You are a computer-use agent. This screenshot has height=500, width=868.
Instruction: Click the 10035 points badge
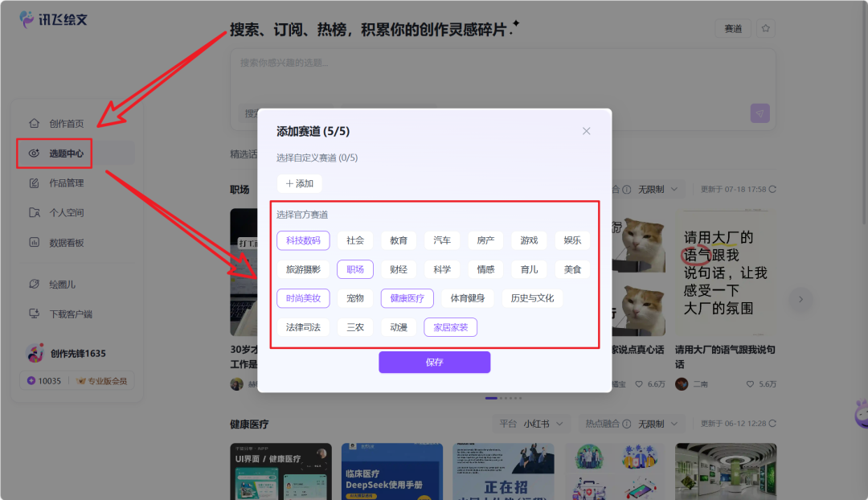[43, 381]
